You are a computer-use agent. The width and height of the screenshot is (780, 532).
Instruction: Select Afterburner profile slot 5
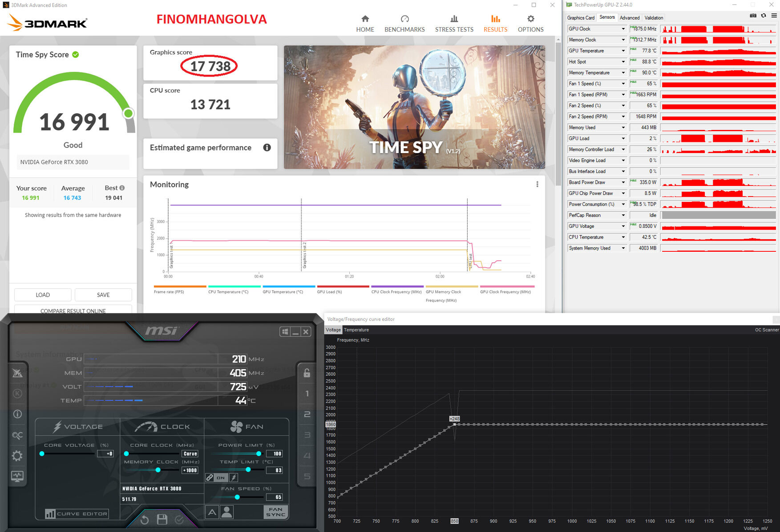coord(307,476)
